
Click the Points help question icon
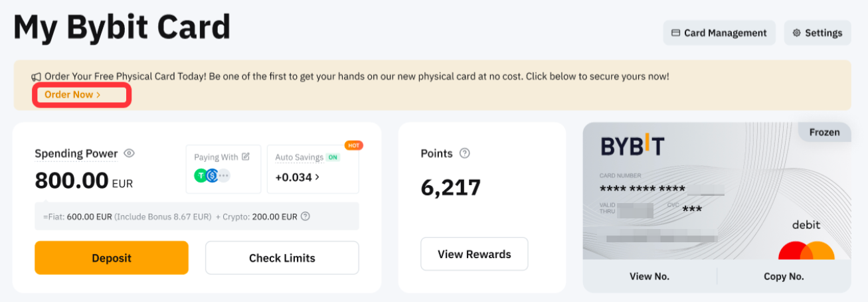tap(465, 153)
